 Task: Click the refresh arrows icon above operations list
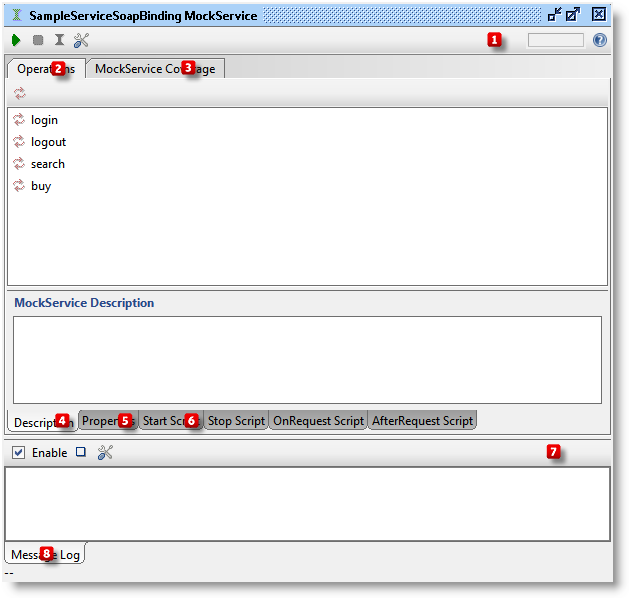click(x=20, y=93)
